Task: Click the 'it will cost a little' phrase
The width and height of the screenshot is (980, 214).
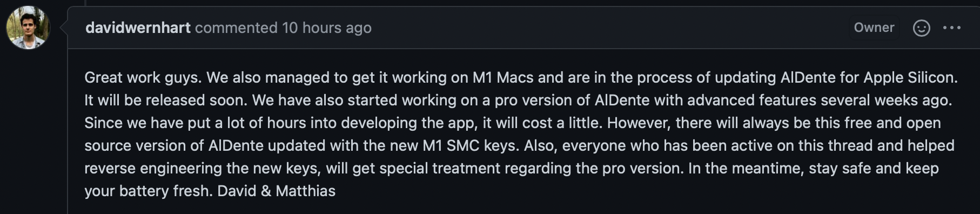Action: point(542,123)
